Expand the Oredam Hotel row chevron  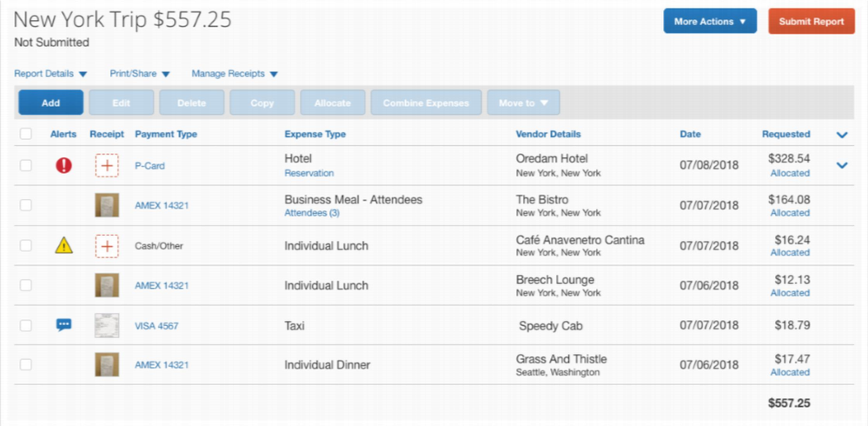point(842,164)
